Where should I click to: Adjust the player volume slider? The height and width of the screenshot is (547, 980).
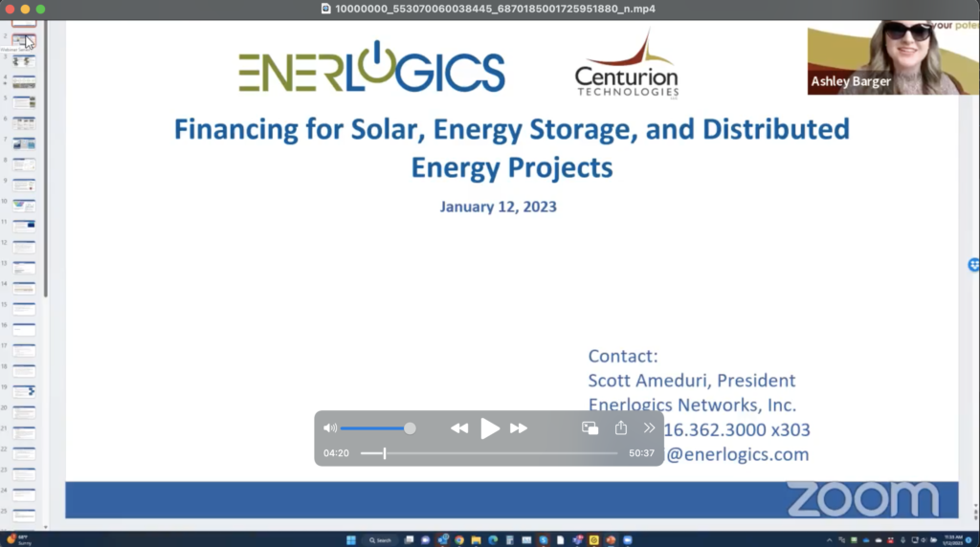point(377,428)
